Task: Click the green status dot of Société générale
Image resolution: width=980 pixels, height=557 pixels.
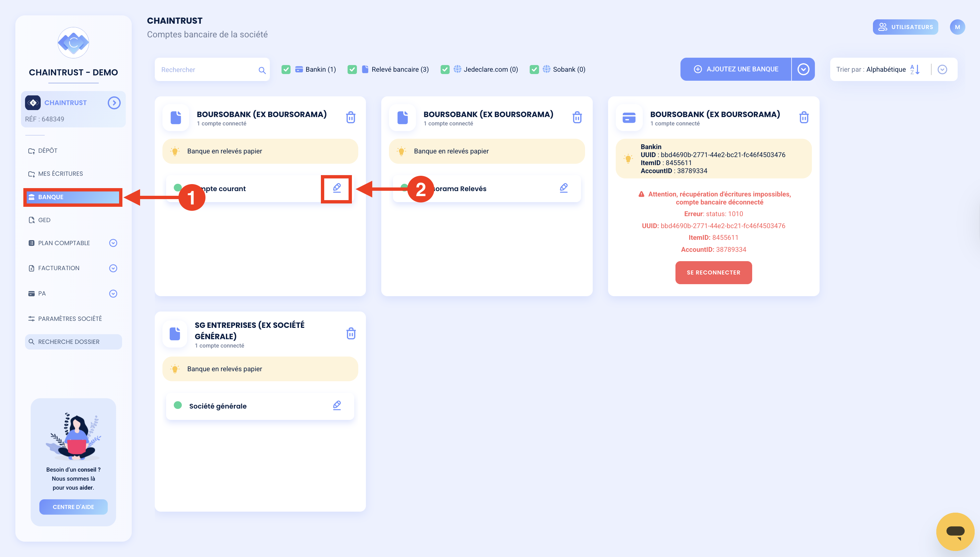Action: coord(178,405)
